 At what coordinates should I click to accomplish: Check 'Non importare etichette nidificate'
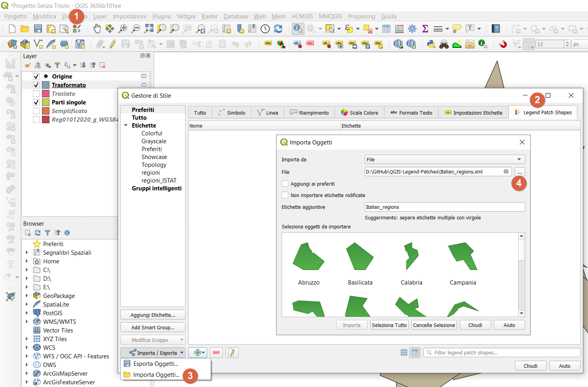pyautogui.click(x=285, y=195)
